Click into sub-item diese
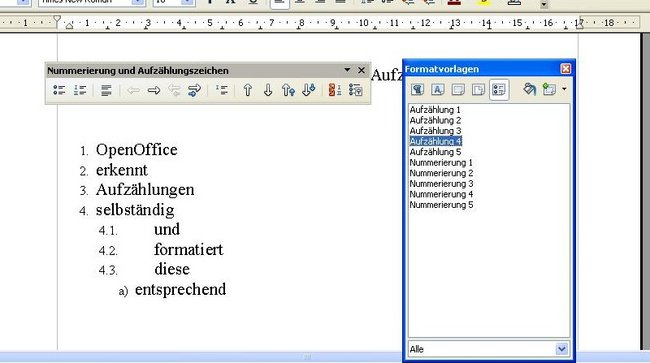 pos(172,269)
